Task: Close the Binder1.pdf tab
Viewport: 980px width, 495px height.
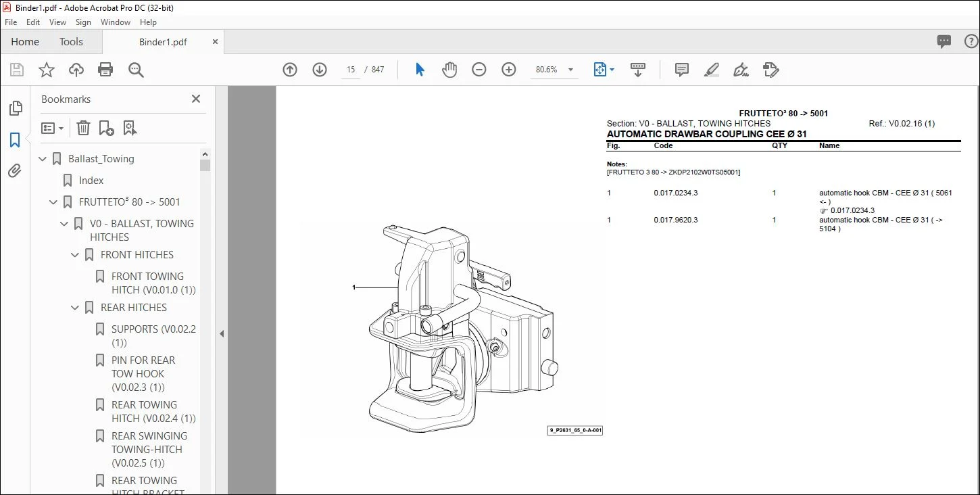Action: click(215, 41)
